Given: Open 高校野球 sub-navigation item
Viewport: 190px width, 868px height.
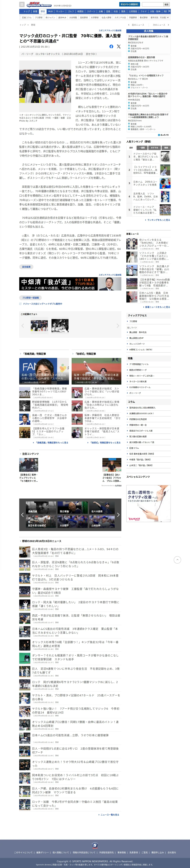Looking at the screenshot, I should click(84, 18).
